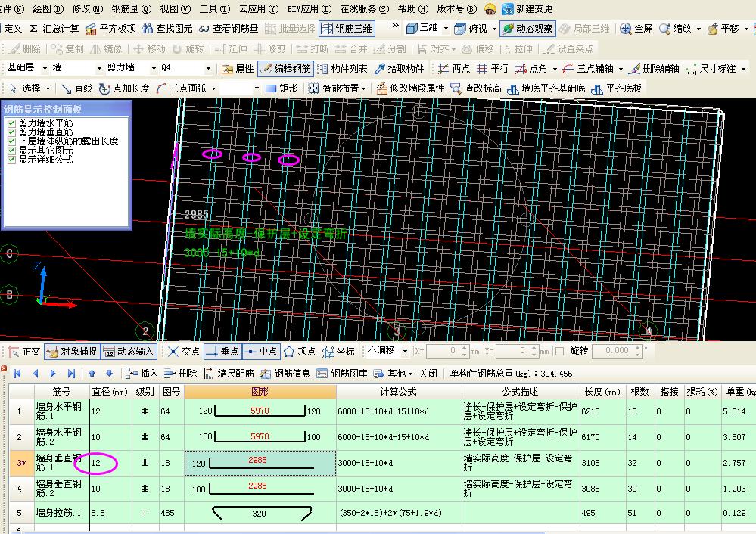Click the X offset input field

446,351
